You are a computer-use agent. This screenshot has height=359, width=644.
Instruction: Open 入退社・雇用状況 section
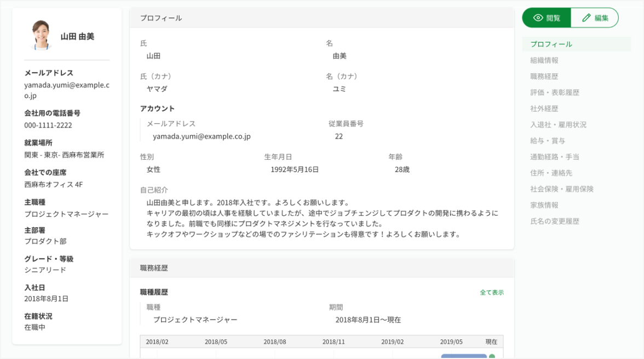tap(558, 124)
